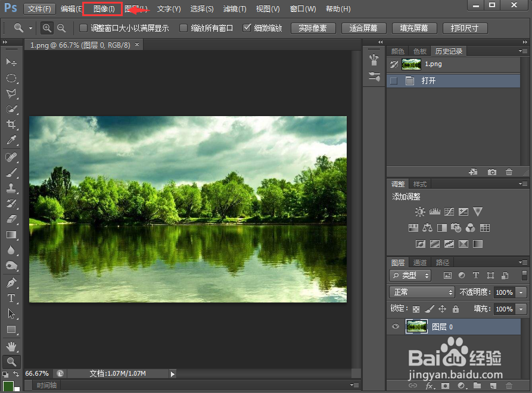The height and width of the screenshot is (393, 532).
Task: Click the 适合屏幕 button
Action: pyautogui.click(x=363, y=28)
